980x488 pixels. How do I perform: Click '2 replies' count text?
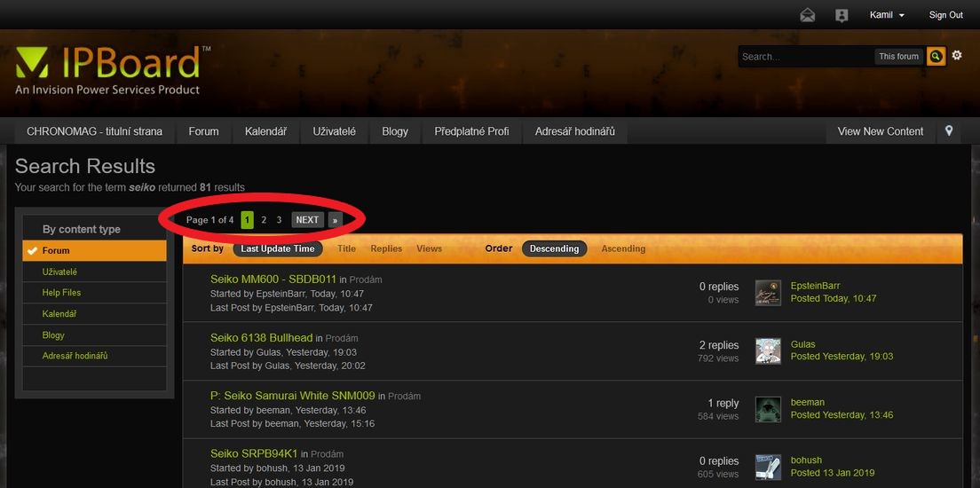coord(719,345)
